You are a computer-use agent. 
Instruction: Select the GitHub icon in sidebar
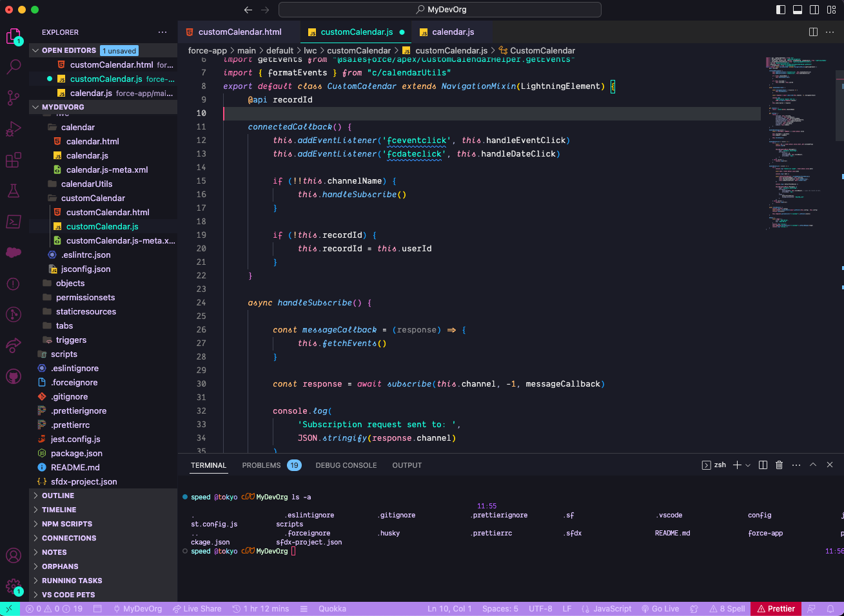[x=14, y=377]
